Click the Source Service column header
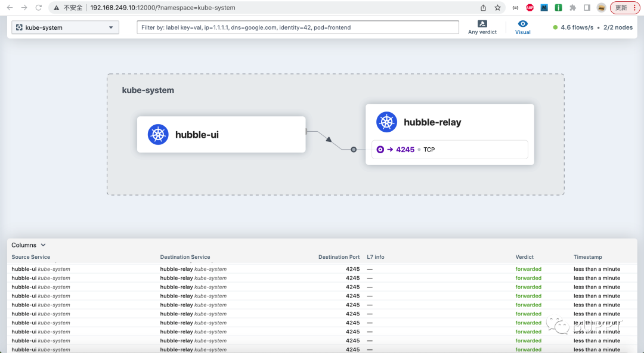Image resolution: width=644 pixels, height=353 pixels. point(31,257)
